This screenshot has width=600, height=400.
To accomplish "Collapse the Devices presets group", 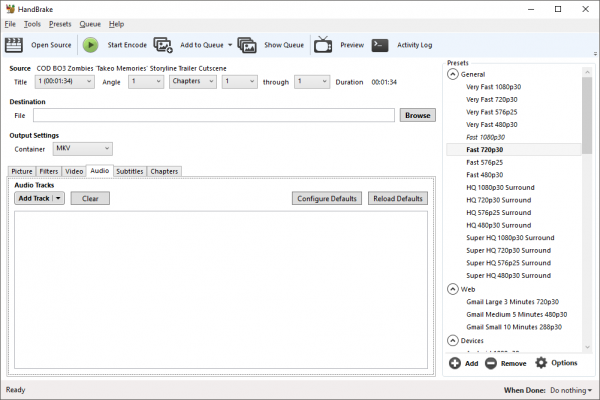I will (x=453, y=340).
